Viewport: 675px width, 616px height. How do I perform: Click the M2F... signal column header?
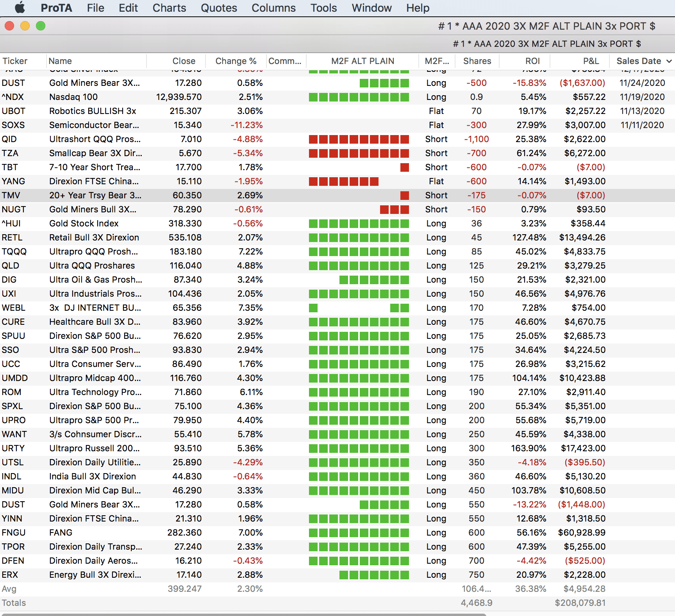(x=437, y=61)
